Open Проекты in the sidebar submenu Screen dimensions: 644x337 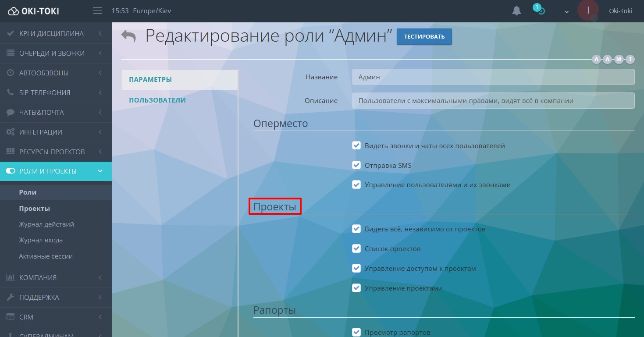tap(34, 209)
